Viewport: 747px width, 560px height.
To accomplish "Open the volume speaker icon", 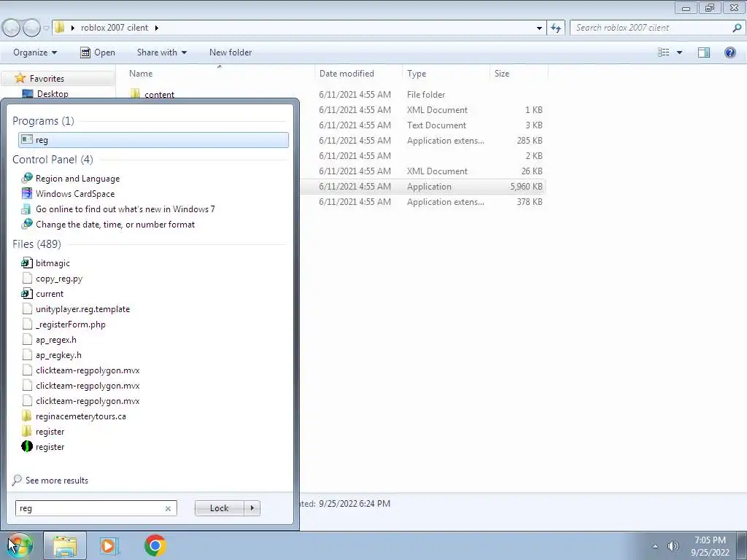I will pyautogui.click(x=673, y=546).
